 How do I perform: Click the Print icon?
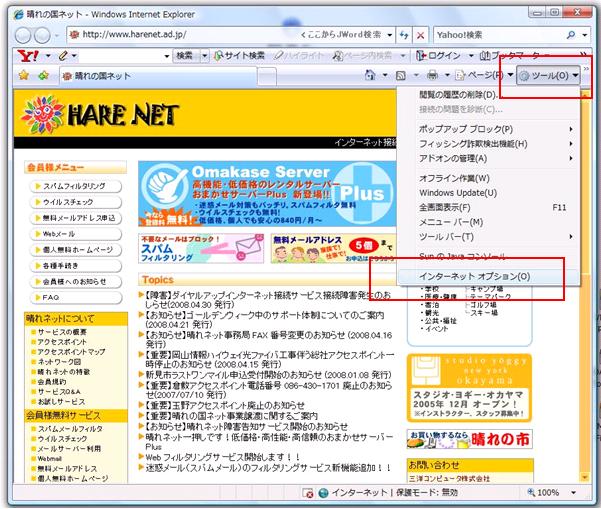[432, 75]
